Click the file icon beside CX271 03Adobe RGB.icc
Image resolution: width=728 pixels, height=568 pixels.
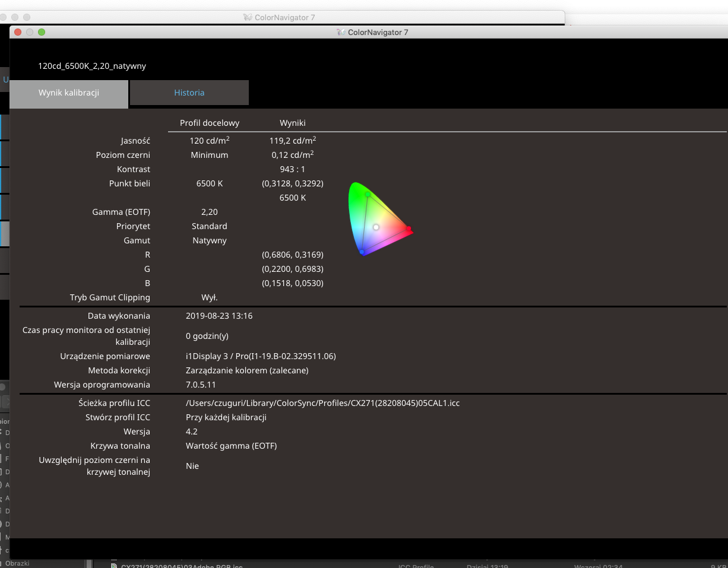pos(113,565)
